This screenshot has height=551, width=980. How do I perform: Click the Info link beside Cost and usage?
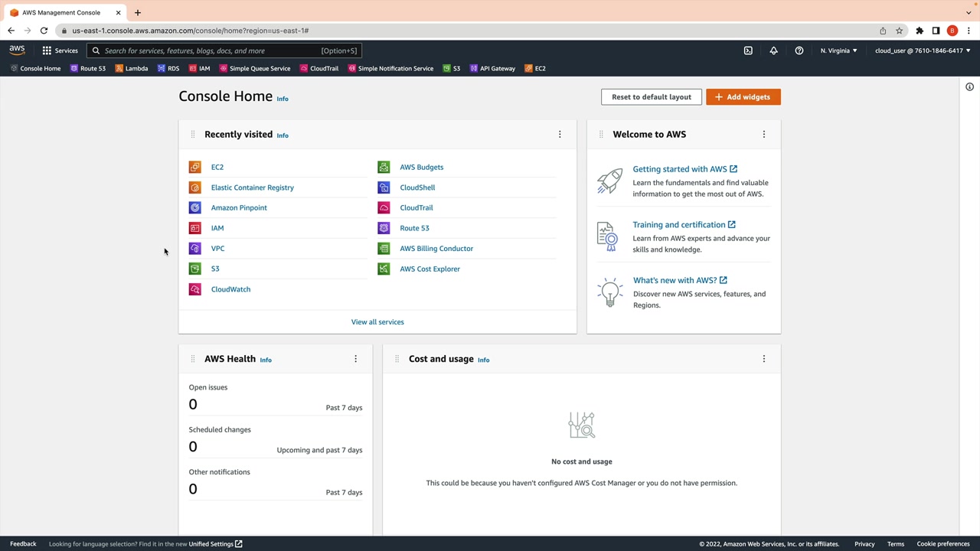(483, 360)
